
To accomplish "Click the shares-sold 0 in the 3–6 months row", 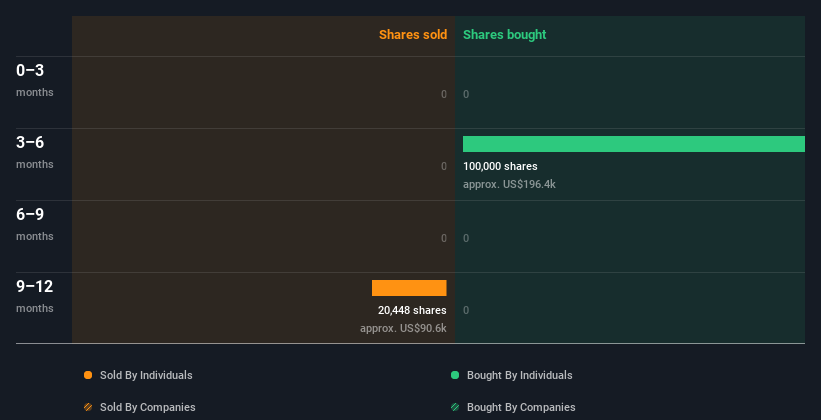I will click(x=444, y=167).
